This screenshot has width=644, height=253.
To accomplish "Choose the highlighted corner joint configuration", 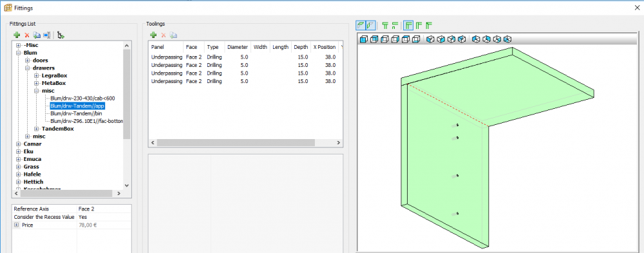I will point(409,26).
